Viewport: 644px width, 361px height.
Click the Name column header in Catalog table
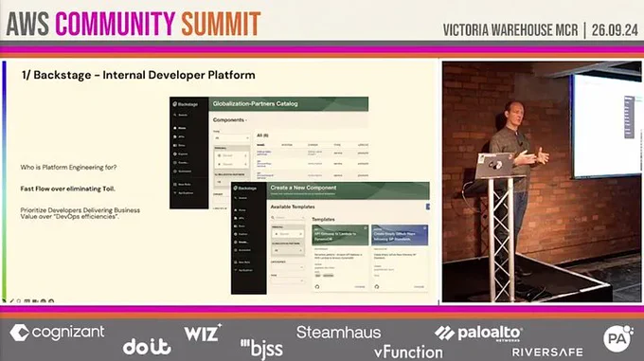coord(260,145)
